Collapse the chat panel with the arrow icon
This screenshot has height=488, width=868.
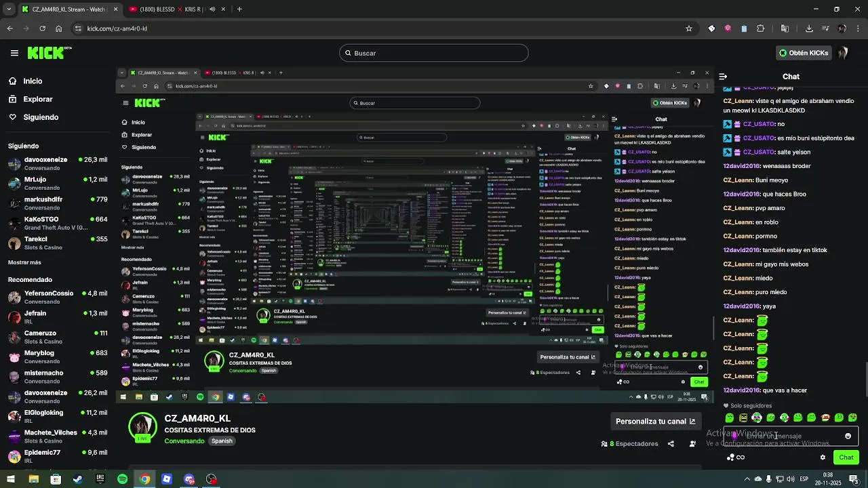(723, 77)
